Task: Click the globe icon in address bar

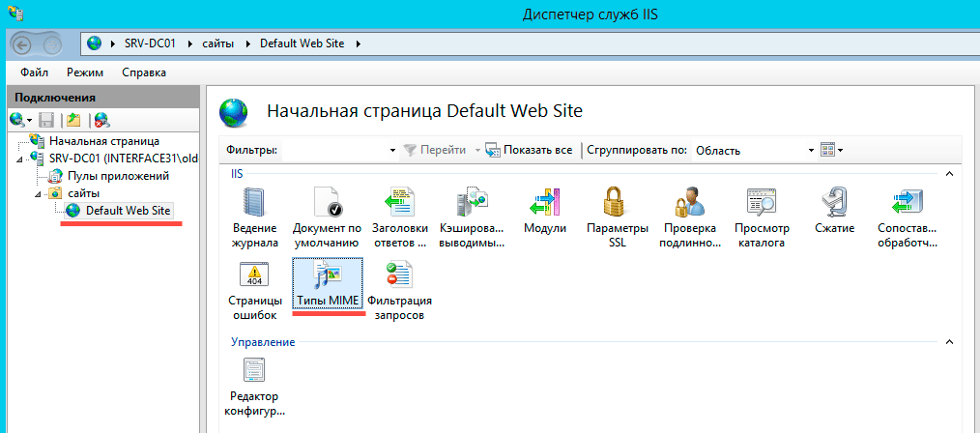Action: click(95, 43)
